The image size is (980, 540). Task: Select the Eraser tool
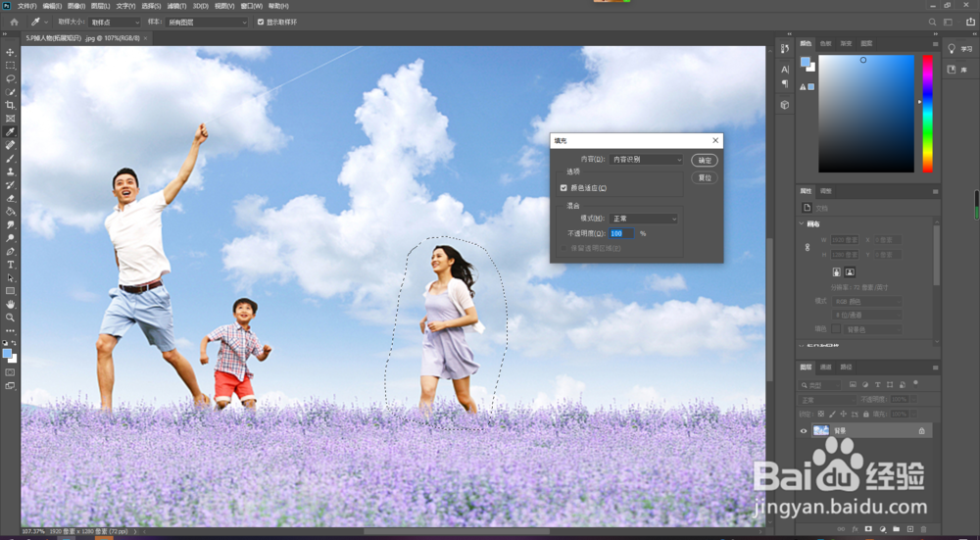[10, 198]
